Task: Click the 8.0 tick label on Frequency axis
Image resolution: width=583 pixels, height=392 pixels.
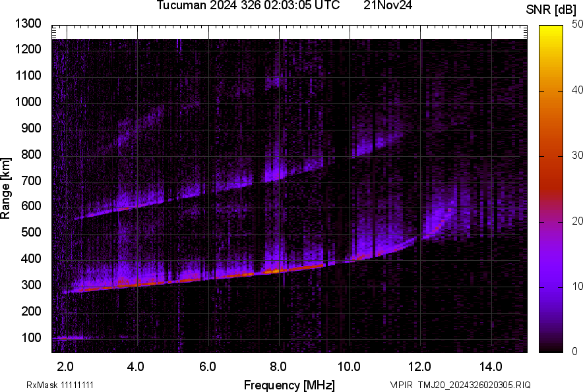Action: pos(279,366)
